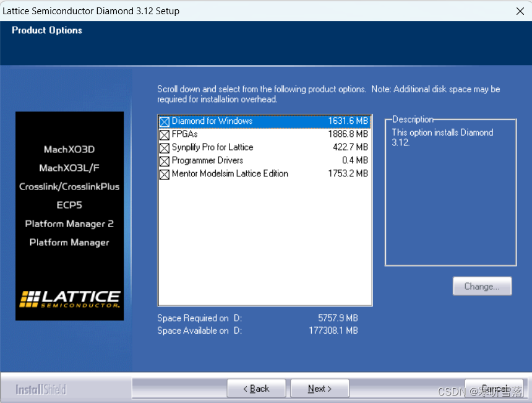Toggle the Synplify Pro for Lattice checkbox
532x403 pixels.
[x=164, y=148]
